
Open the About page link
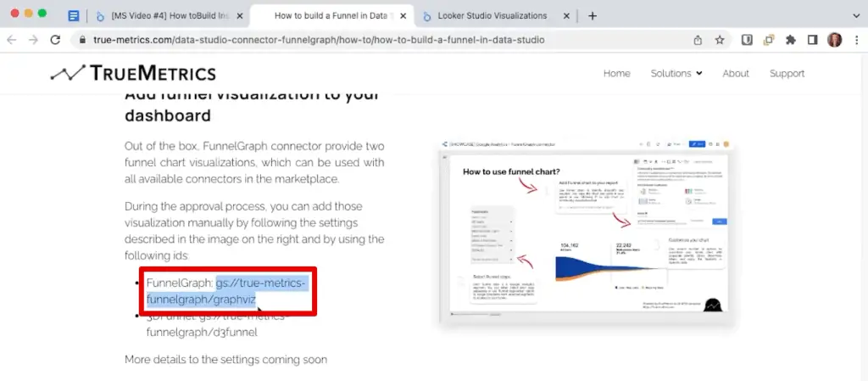click(735, 74)
